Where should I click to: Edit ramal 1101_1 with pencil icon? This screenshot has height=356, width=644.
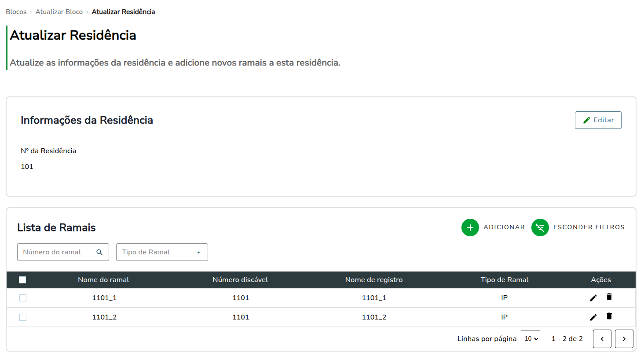pos(593,298)
